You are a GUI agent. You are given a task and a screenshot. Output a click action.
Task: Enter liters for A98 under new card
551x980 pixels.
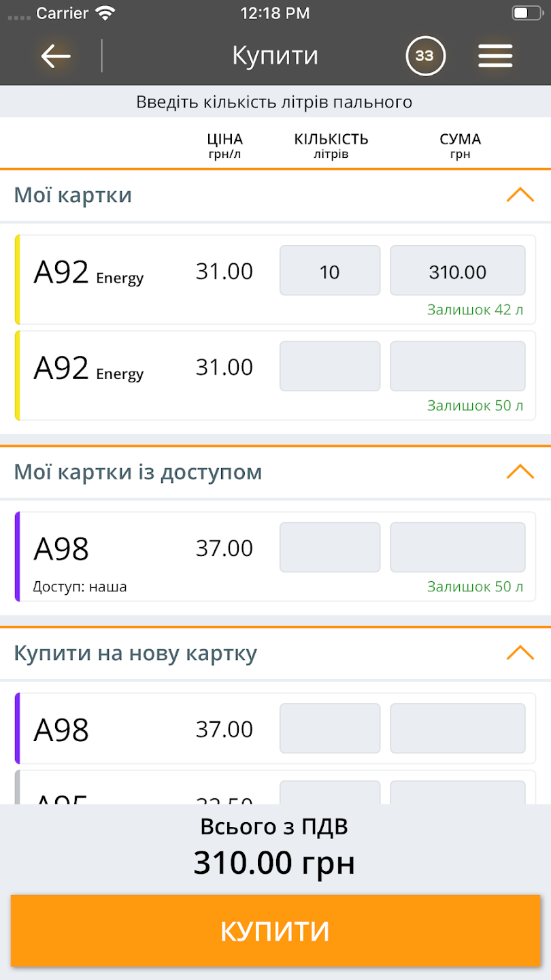click(330, 729)
